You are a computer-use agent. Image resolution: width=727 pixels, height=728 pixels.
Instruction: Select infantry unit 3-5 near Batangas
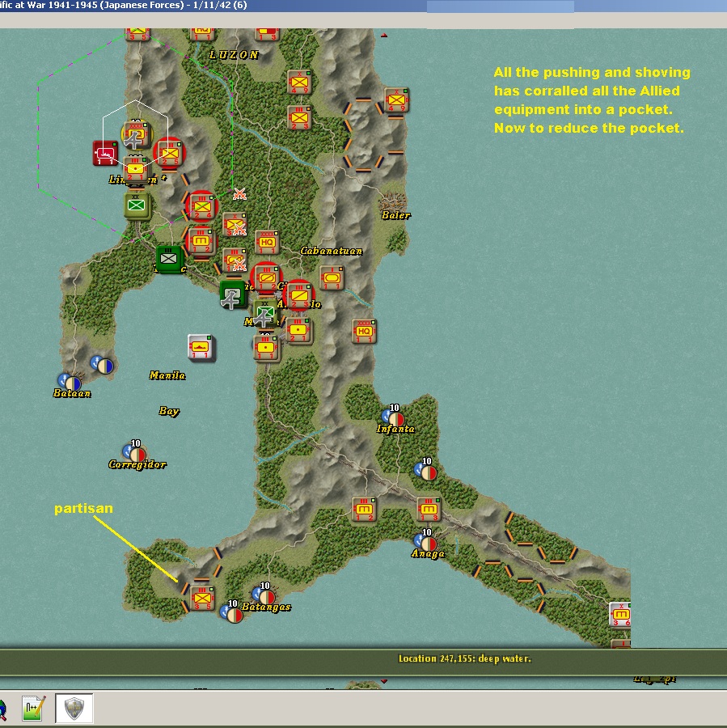click(x=202, y=598)
